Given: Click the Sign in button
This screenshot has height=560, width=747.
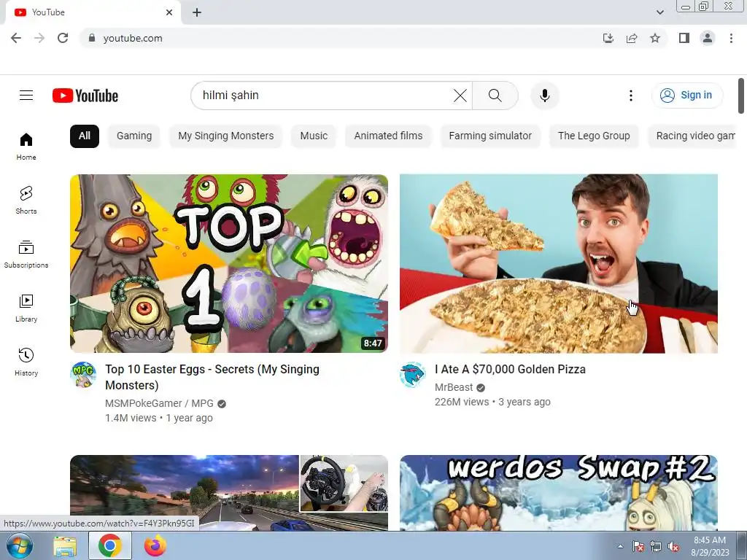Looking at the screenshot, I should point(686,96).
